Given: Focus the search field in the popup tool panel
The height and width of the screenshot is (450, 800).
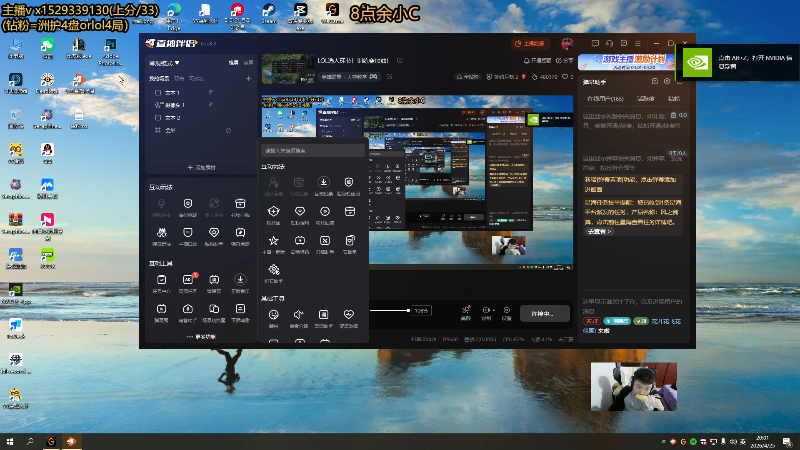Looking at the screenshot, I should tap(313, 151).
